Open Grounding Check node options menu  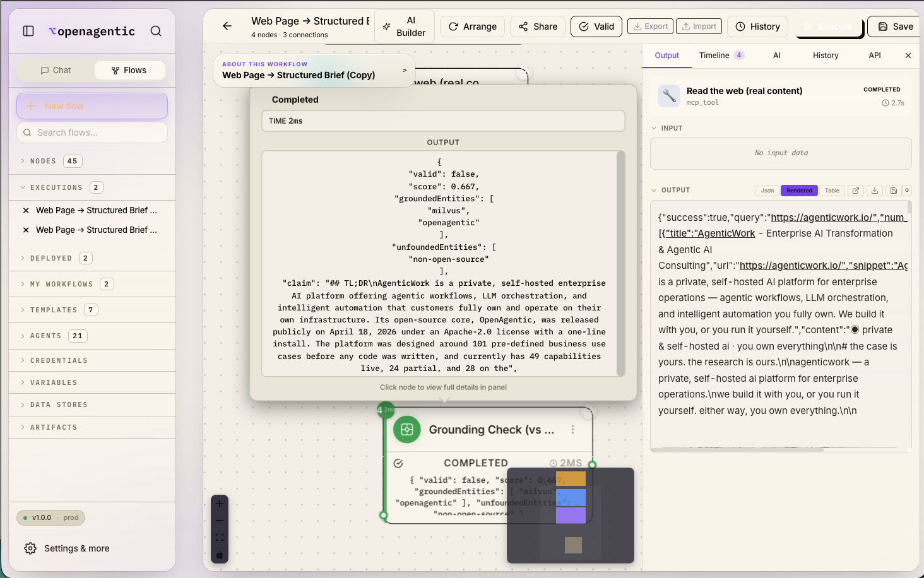pyautogui.click(x=572, y=430)
